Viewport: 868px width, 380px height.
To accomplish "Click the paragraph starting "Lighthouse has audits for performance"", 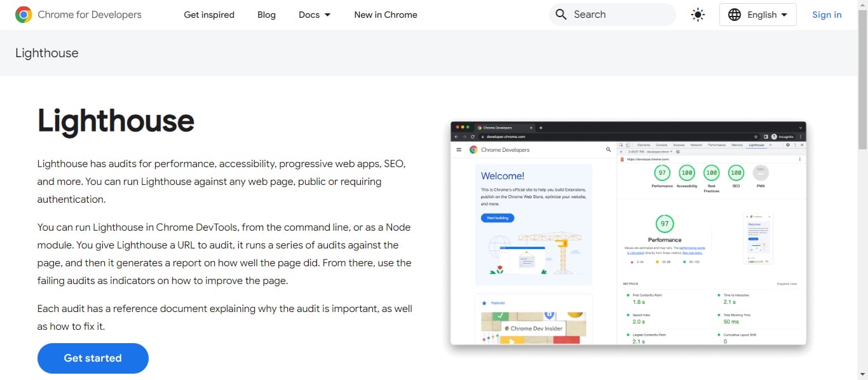I will click(x=222, y=182).
